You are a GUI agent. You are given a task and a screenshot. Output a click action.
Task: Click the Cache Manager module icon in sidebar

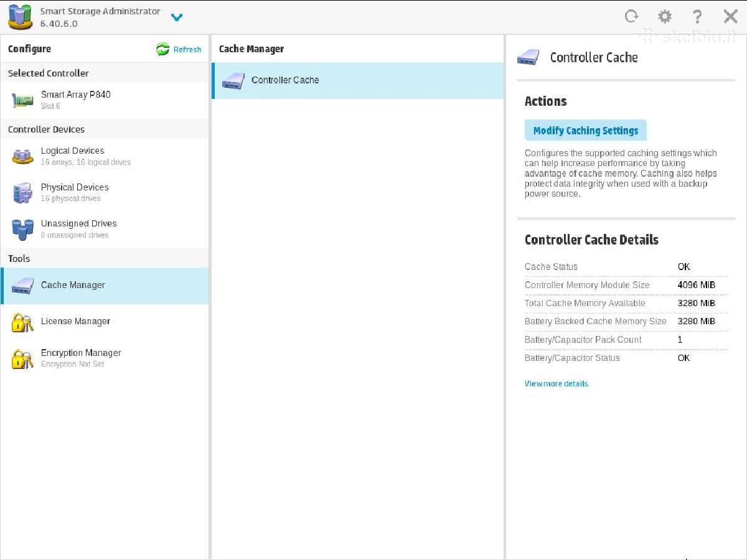tap(23, 286)
